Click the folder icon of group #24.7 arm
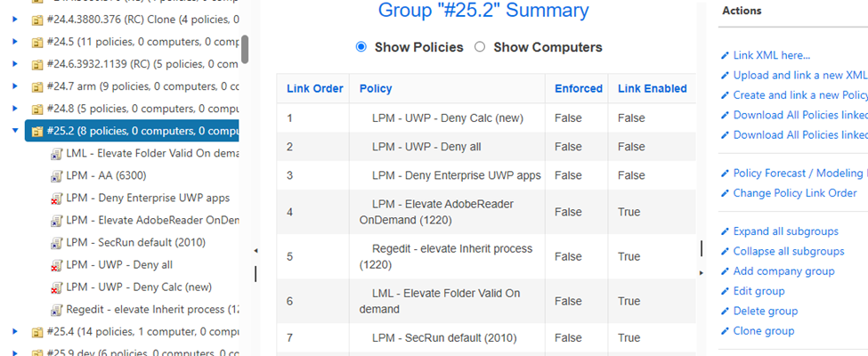The image size is (868, 356). 37,86
